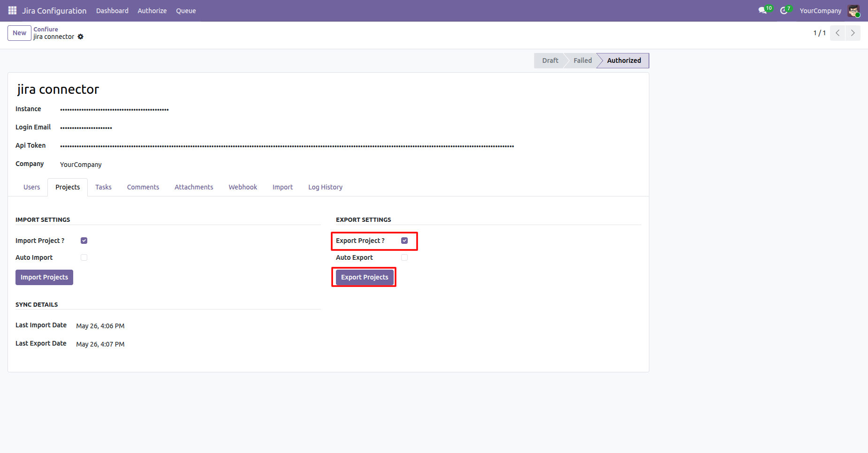Screen dimensions: 868x453
Task: Click the 1 / 1 pager counter
Action: coord(819,33)
